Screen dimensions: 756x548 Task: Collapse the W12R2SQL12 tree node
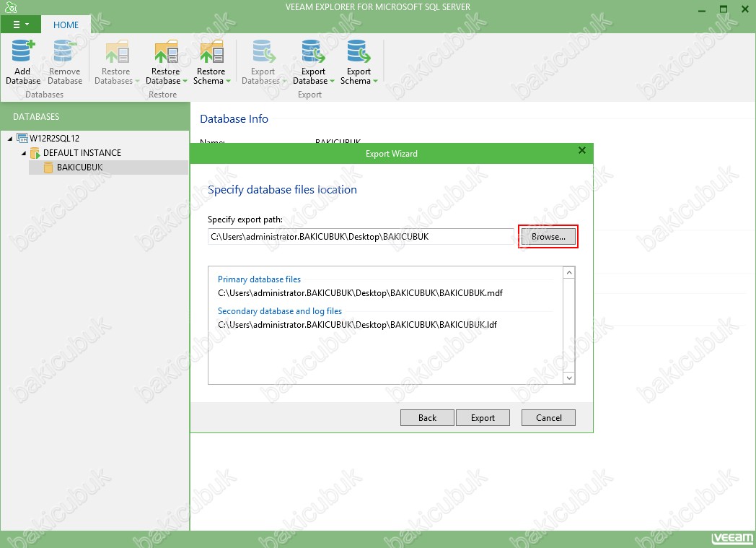coord(10,139)
